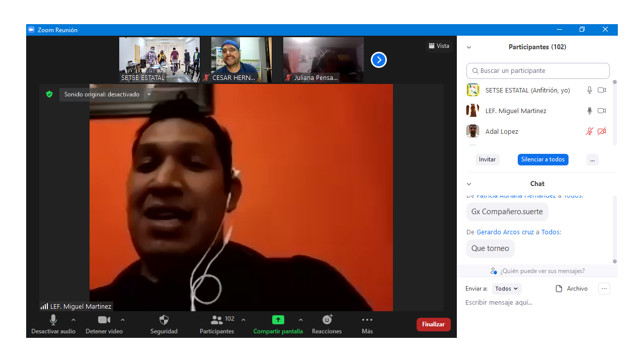Click Adal Lopez disabled camera icon
Image resolution: width=644 pixels, height=362 pixels.
coord(602,131)
